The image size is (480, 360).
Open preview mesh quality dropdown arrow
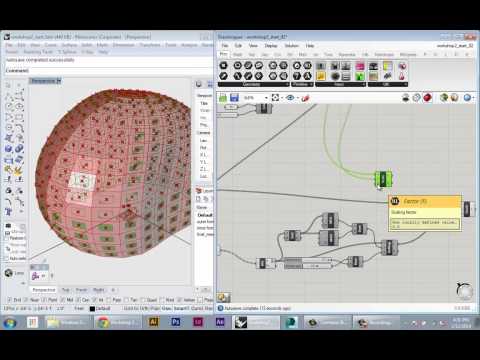click(473, 98)
